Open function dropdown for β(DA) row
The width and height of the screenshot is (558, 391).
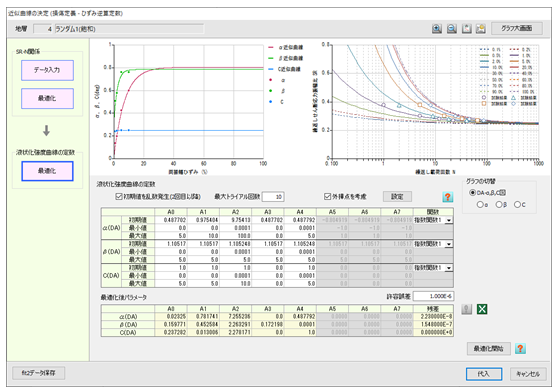[449, 244]
